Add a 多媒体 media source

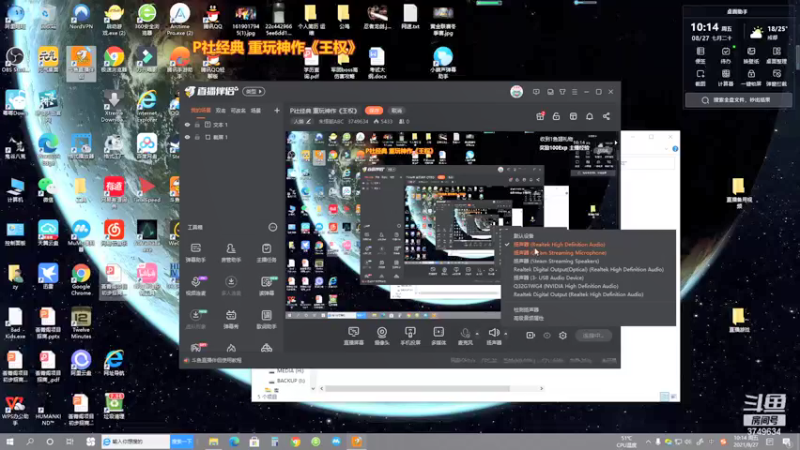pyautogui.click(x=439, y=336)
